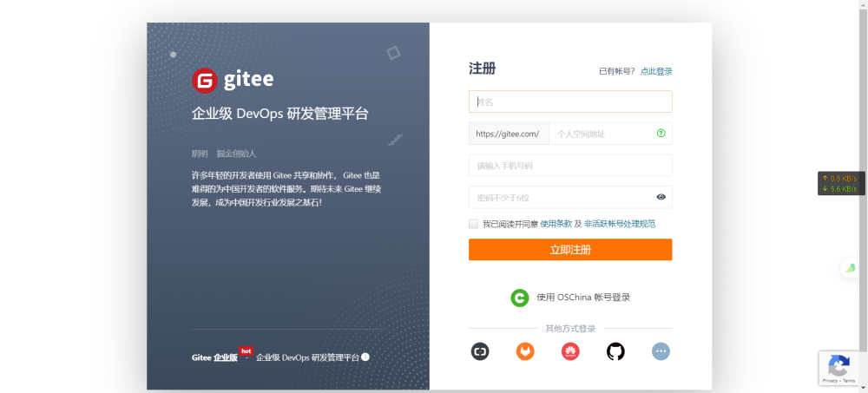Viewport: 868px width, 393px height.
Task: Sign in with the GitHub icon
Action: pos(615,351)
